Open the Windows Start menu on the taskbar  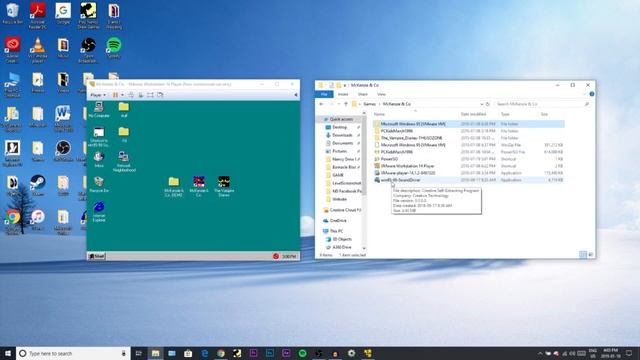[8, 353]
